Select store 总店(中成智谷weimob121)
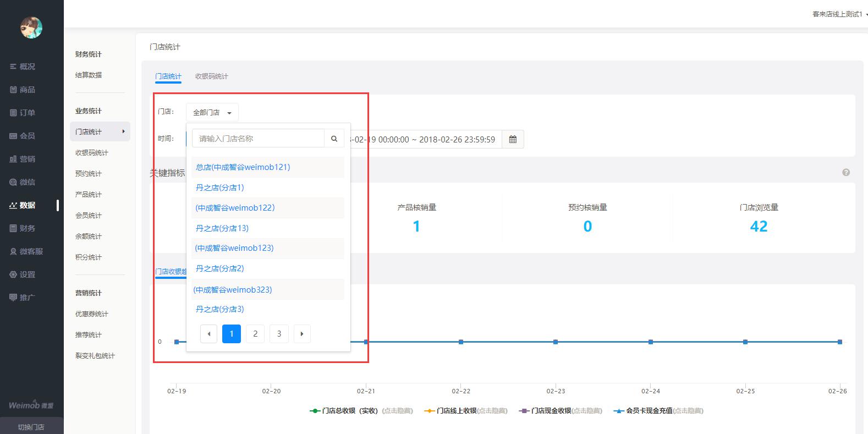Viewport: 868px width, 434px height. tap(243, 167)
